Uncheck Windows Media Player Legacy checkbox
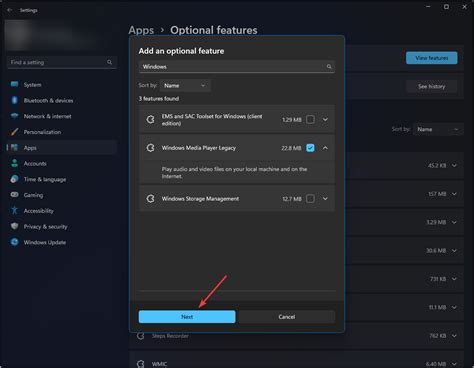474x368 pixels. click(x=310, y=148)
